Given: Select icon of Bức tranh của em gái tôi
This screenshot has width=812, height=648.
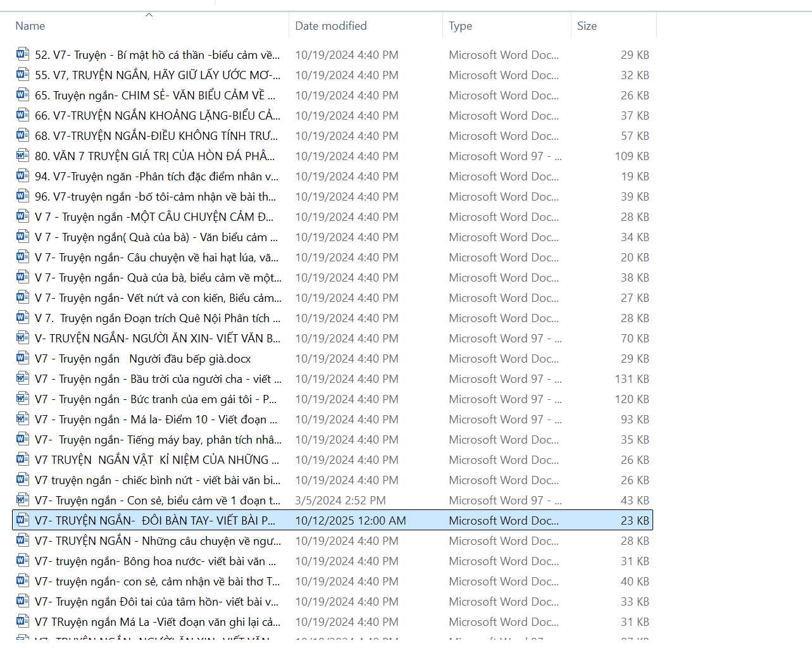Looking at the screenshot, I should pos(23,399).
